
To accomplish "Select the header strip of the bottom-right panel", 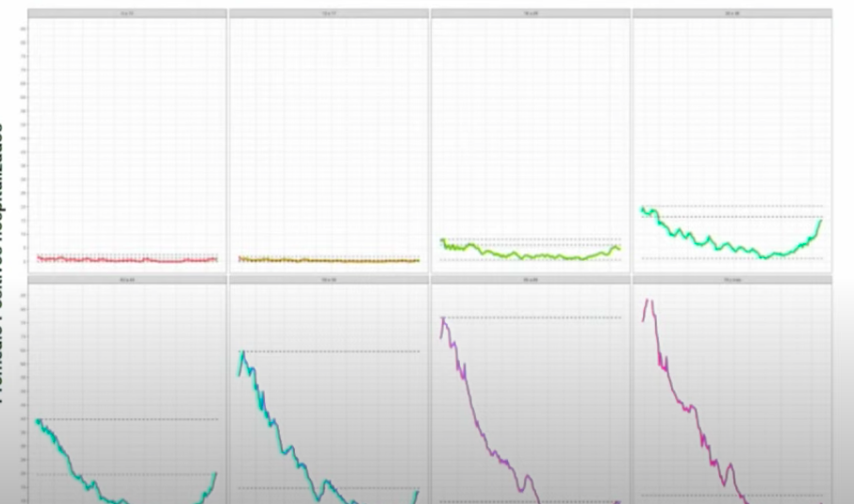I will pyautogui.click(x=731, y=280).
